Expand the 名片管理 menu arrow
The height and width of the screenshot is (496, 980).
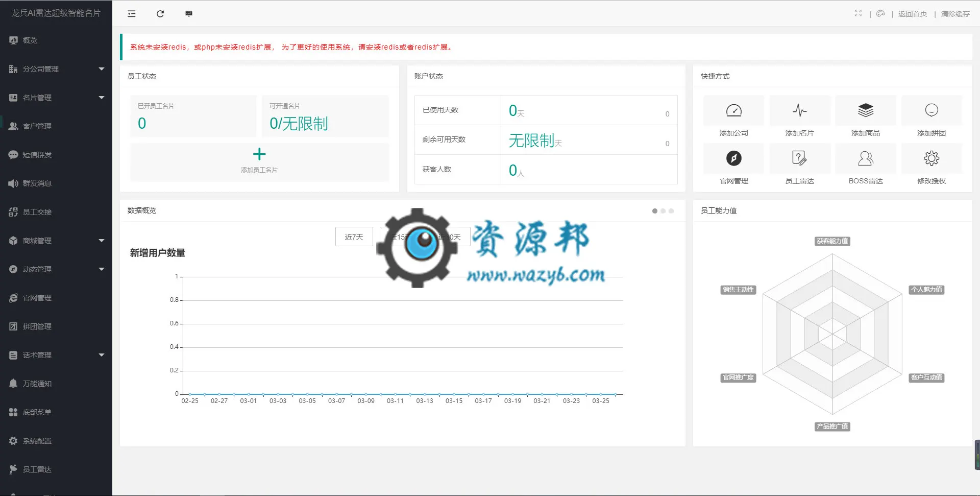(101, 98)
